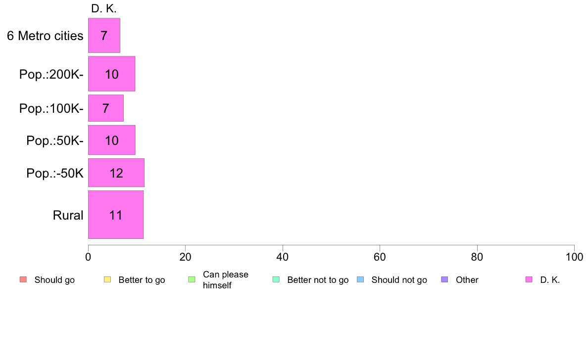Select the Rural bar showing 11
Viewport: 588px width, 364px height.
click(x=116, y=215)
